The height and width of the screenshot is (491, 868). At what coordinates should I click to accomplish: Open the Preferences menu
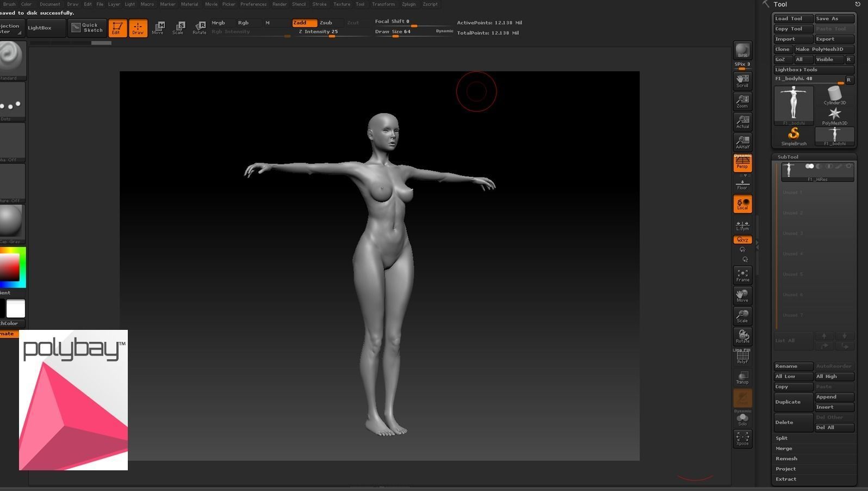[253, 4]
